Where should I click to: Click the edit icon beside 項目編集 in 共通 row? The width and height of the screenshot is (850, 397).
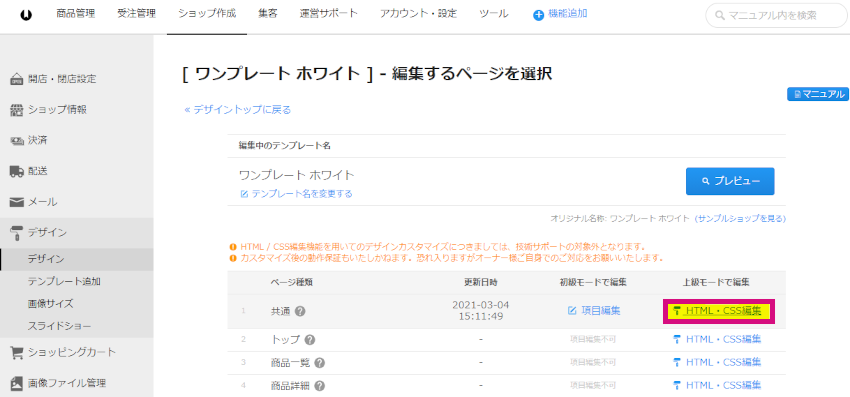(x=572, y=311)
